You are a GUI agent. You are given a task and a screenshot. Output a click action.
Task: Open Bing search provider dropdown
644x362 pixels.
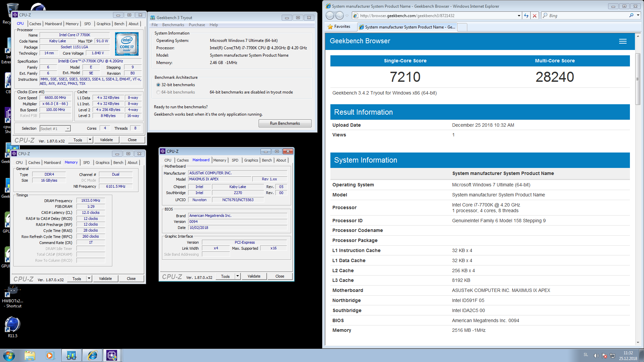(x=638, y=15)
